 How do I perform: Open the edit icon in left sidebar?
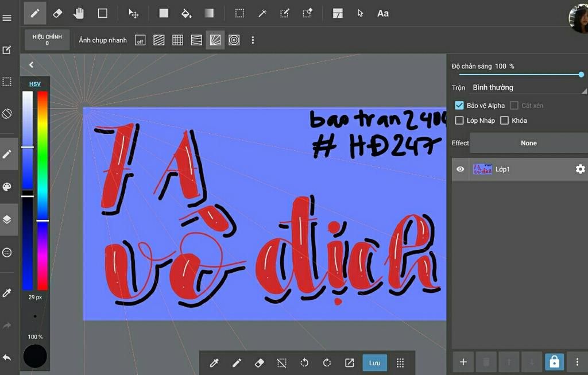(7, 50)
